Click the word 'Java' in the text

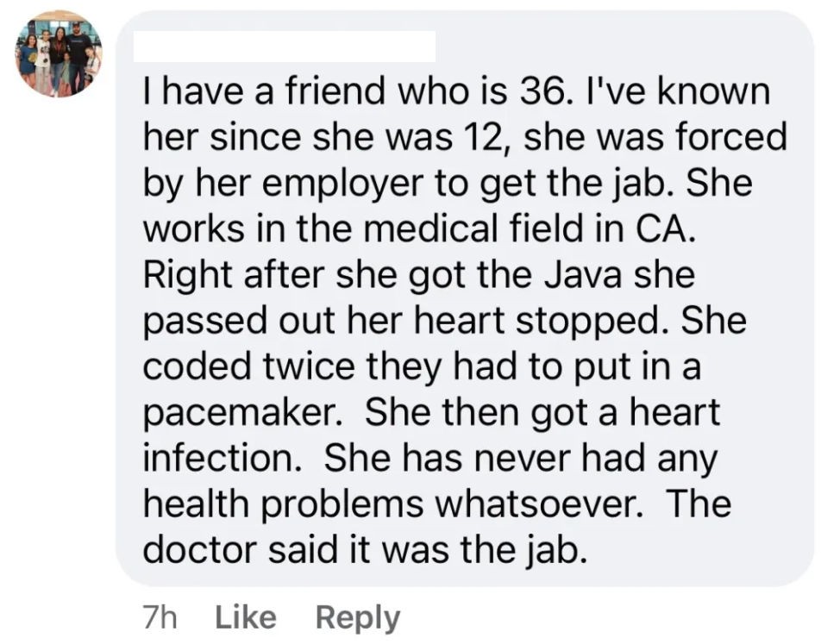pos(583,274)
